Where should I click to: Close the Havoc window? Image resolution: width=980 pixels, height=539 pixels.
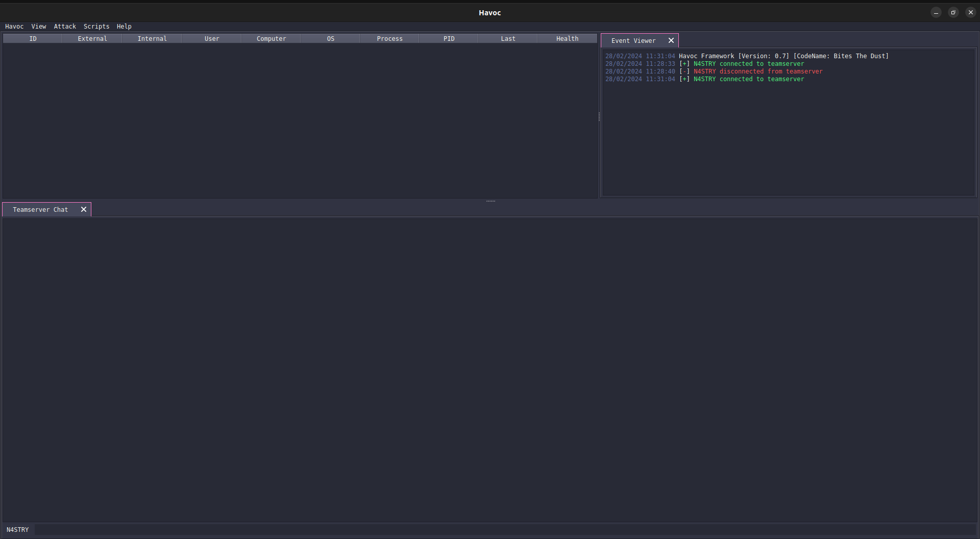click(970, 13)
